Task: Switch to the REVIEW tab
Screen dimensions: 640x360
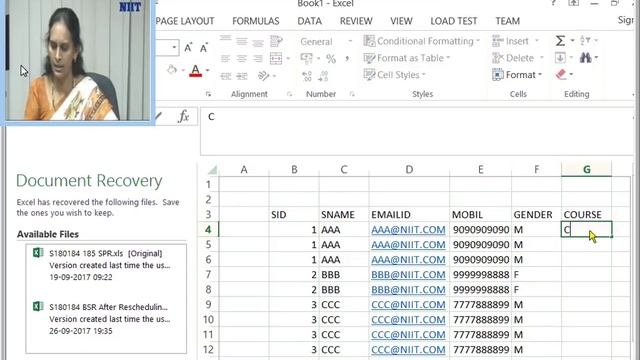Action: [x=356, y=21]
